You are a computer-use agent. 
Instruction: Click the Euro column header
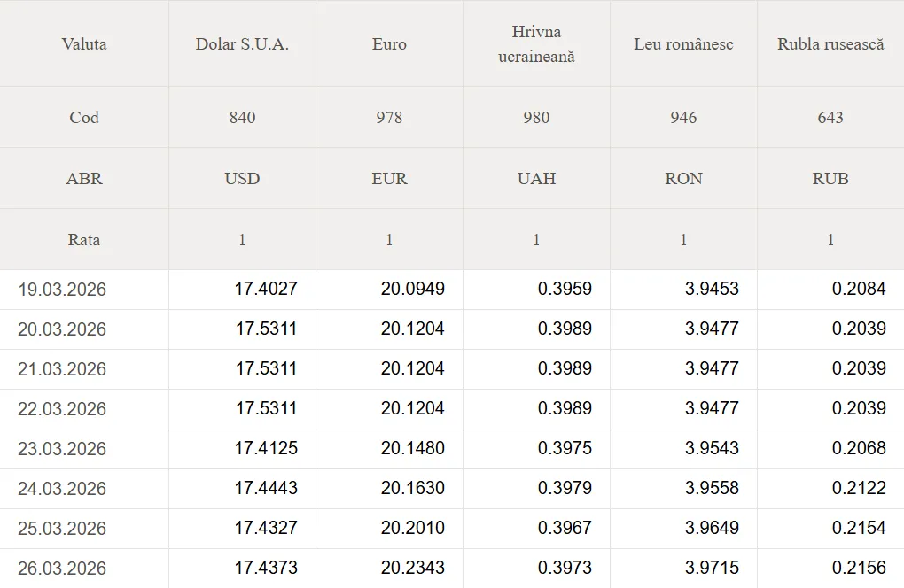click(x=389, y=44)
